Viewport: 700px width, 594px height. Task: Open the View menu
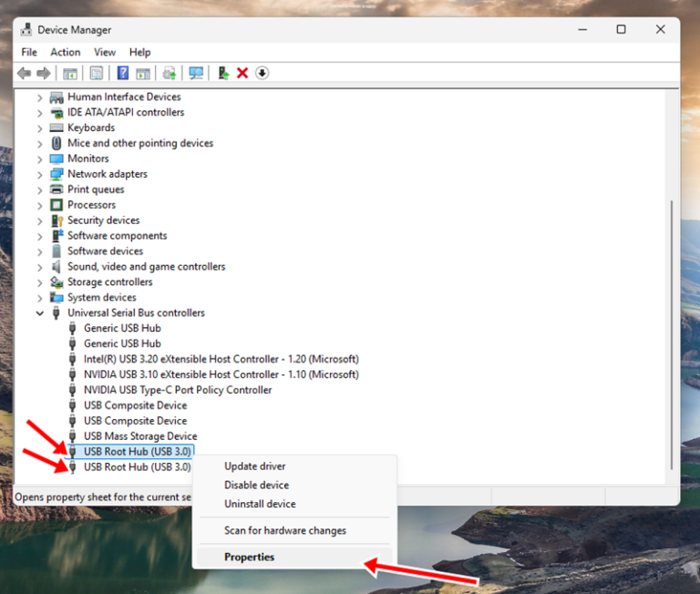pyautogui.click(x=105, y=52)
